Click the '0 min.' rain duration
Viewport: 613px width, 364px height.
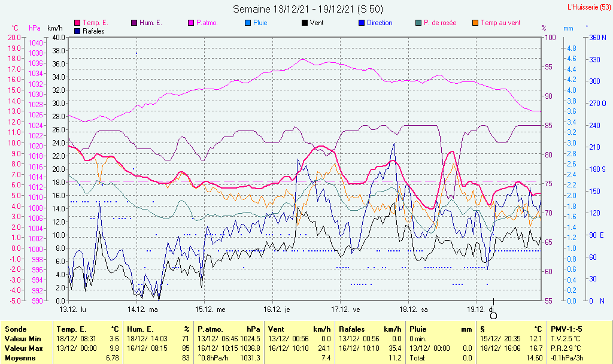coord(418,339)
